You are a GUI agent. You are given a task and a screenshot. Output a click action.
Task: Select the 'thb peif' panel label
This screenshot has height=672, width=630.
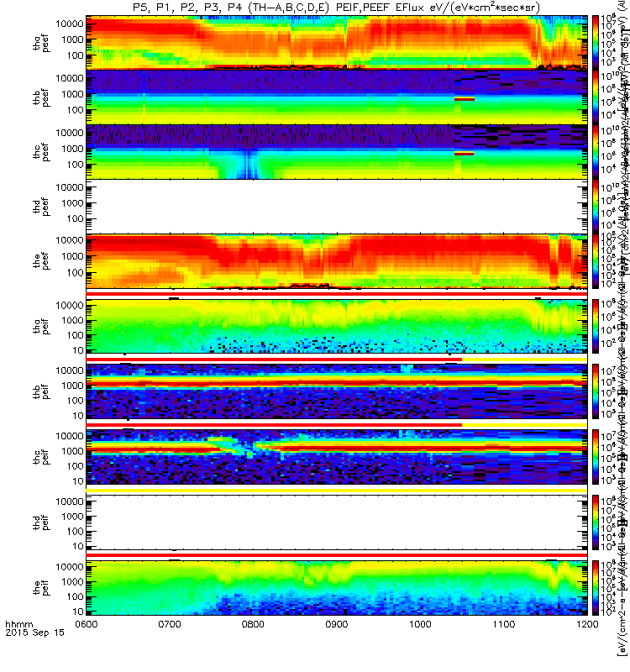point(41,391)
